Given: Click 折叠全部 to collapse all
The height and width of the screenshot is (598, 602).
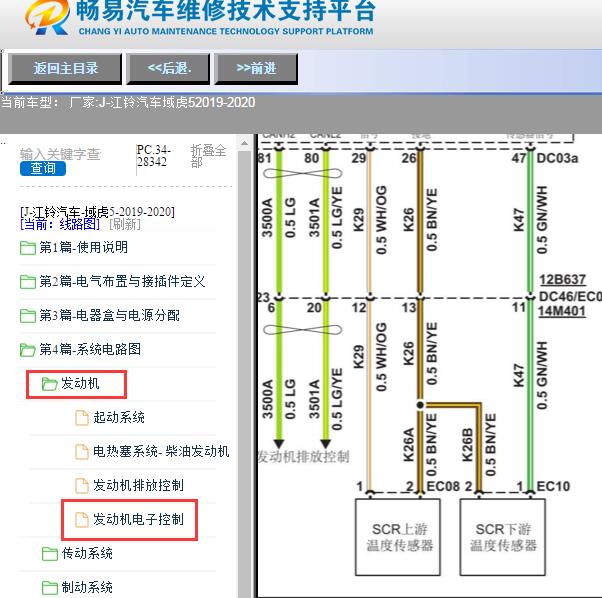Looking at the screenshot, I should (x=208, y=156).
